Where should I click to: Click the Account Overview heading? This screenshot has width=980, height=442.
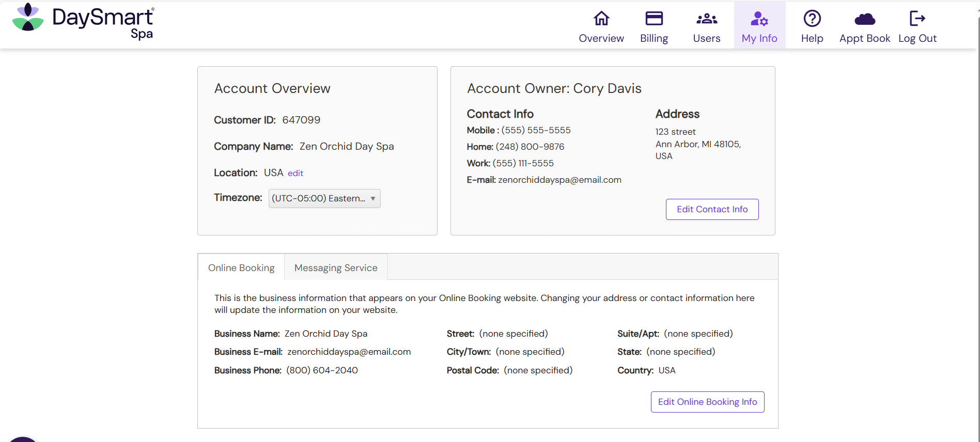[272, 88]
